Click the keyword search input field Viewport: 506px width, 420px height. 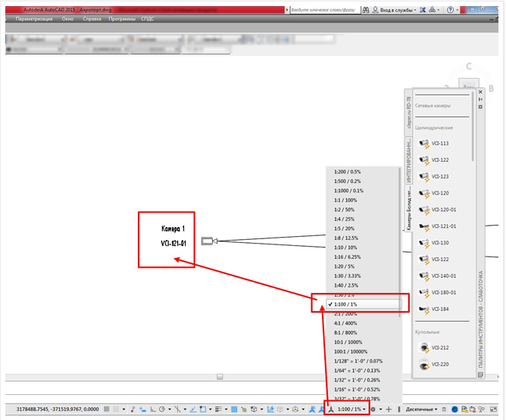pyautogui.click(x=325, y=10)
